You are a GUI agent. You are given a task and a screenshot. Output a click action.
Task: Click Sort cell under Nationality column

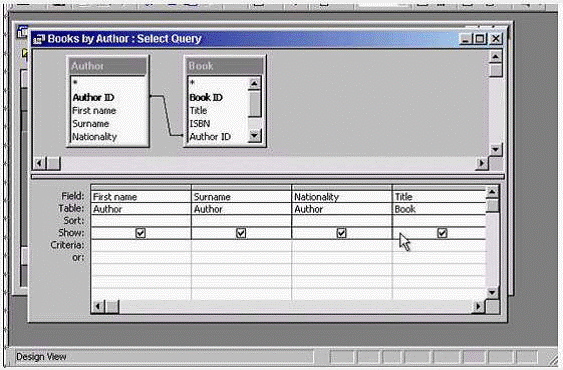(x=342, y=221)
